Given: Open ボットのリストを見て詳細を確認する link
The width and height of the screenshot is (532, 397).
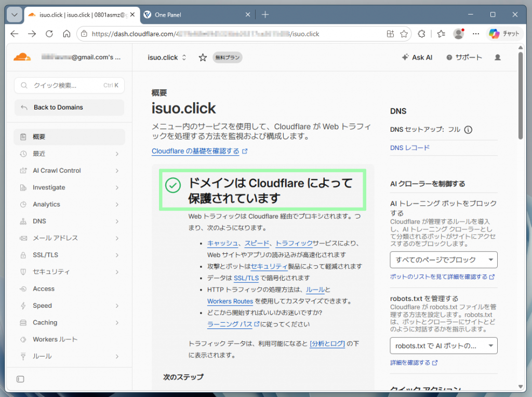Looking at the screenshot, I should (x=443, y=277).
